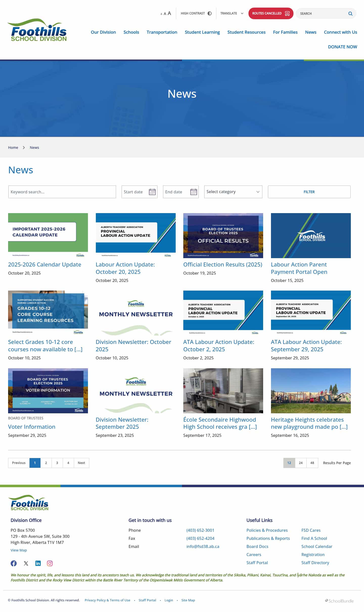Click the École Secondaire Highwood kitchen thumbnail

coord(223,391)
